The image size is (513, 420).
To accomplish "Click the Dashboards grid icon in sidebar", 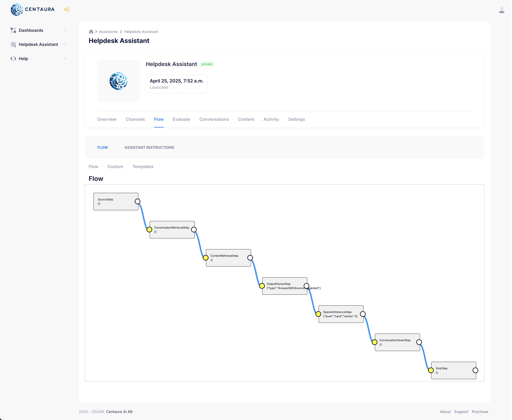I will click(x=13, y=30).
